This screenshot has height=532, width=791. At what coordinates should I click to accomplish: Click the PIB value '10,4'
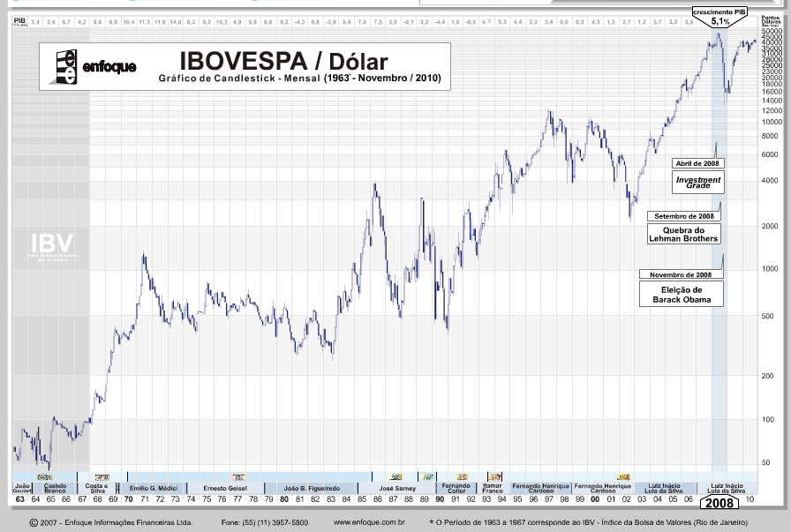point(129,22)
